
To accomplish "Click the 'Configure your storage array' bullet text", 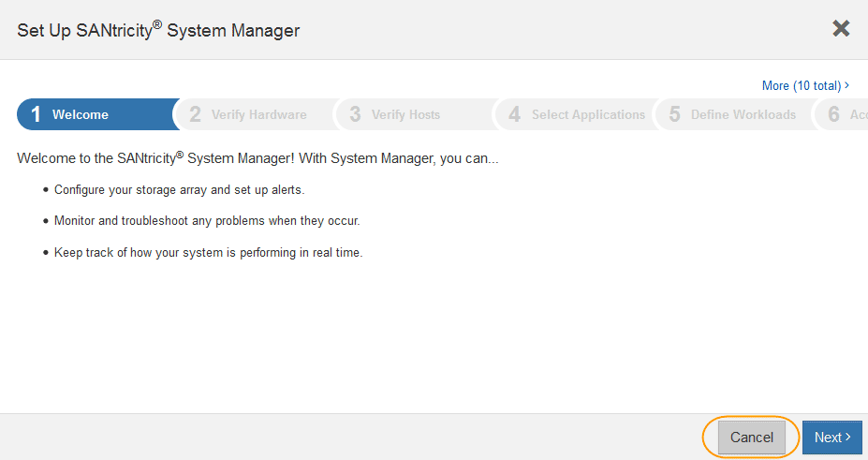I will [x=180, y=189].
